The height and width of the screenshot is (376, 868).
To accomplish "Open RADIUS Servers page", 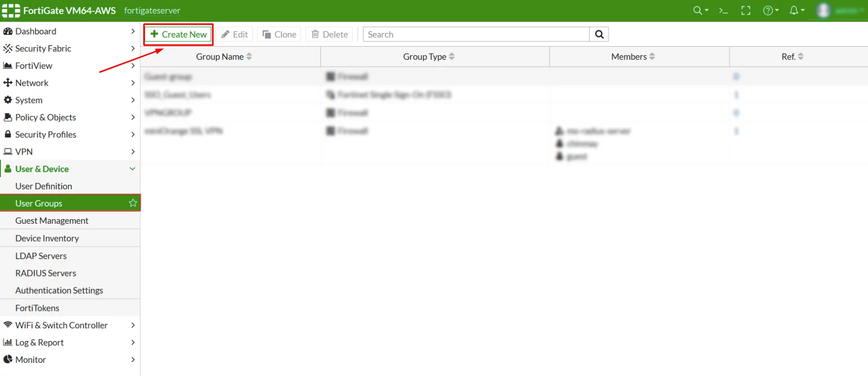I will pos(70,273).
